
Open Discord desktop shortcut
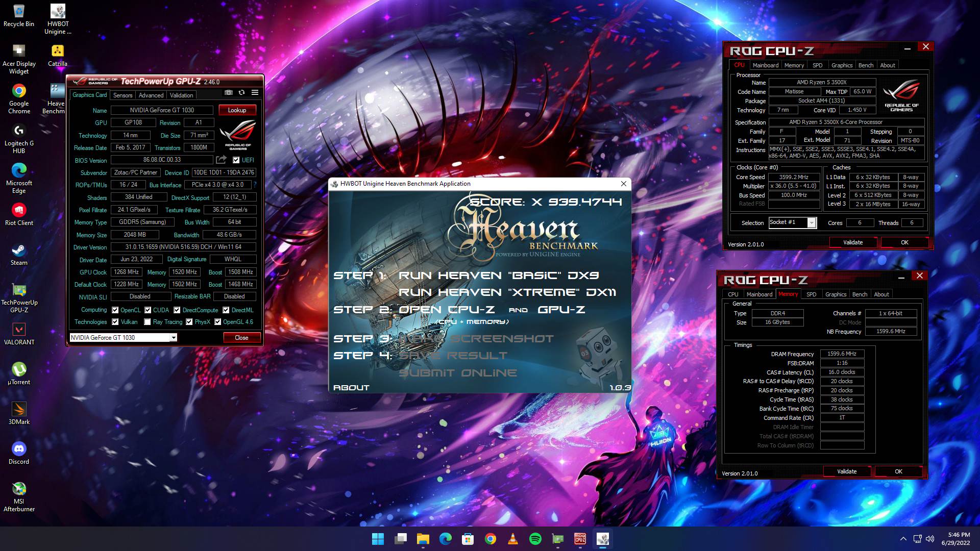[x=19, y=454]
